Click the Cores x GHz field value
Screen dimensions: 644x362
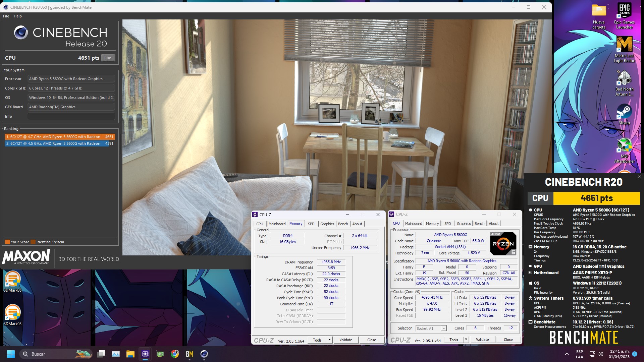pos(71,88)
